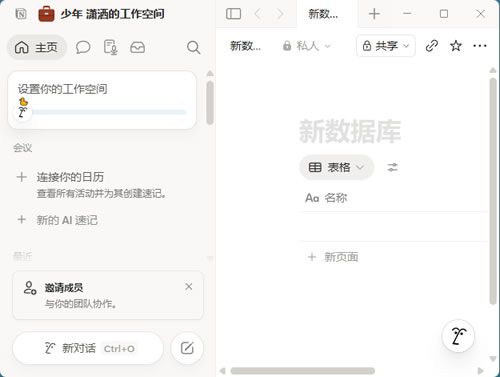Open the chat bubble icon in sidebar
This screenshot has width=500, height=377.
click(x=83, y=47)
